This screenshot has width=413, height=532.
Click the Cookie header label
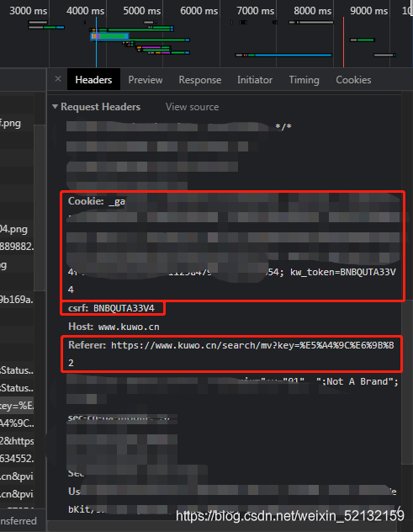(x=86, y=201)
